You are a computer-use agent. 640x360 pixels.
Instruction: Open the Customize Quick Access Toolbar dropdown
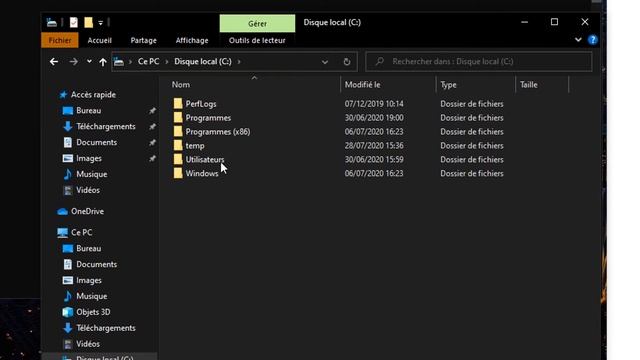[100, 23]
